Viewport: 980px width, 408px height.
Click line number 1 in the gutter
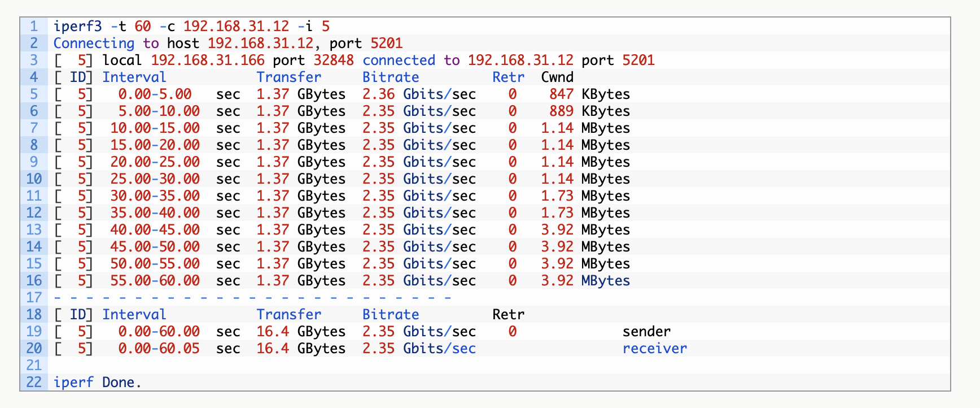34,27
